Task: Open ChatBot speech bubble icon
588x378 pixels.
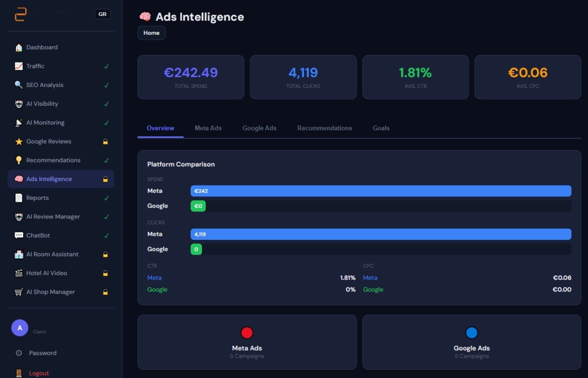Action: point(19,235)
